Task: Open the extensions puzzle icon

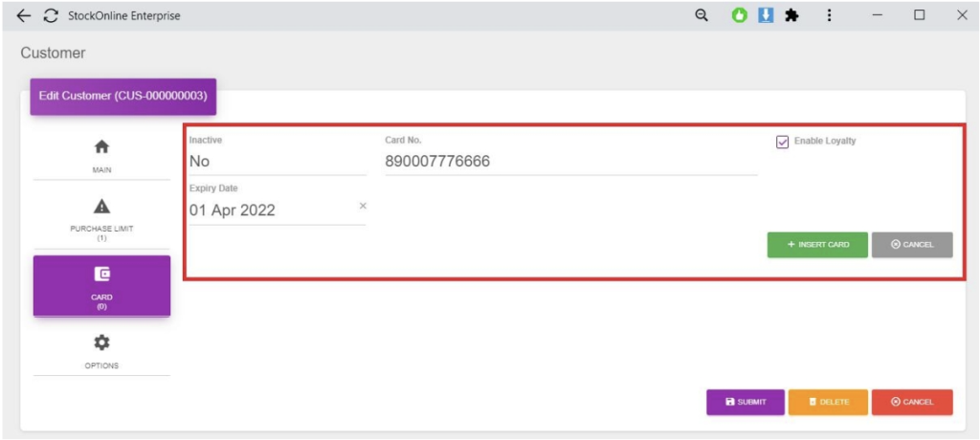Action: tap(791, 15)
